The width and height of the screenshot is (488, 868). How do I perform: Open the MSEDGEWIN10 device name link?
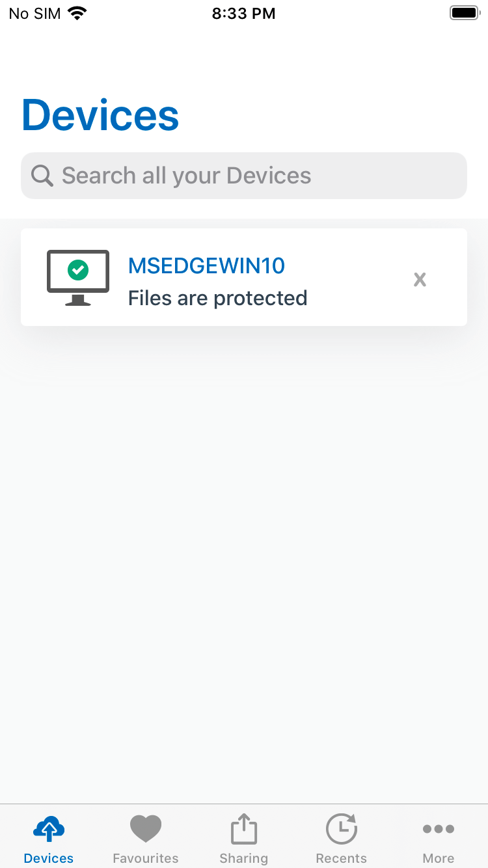click(206, 265)
